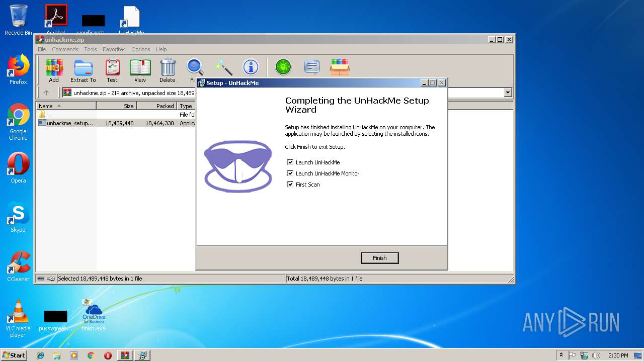Uncheck the Launch UnHackMe checkbox
The height and width of the screenshot is (362, 644).
tap(290, 162)
